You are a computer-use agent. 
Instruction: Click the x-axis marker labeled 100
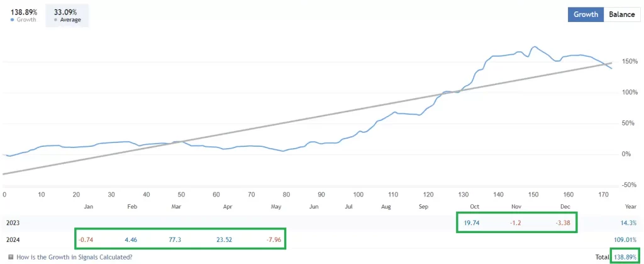point(358,194)
